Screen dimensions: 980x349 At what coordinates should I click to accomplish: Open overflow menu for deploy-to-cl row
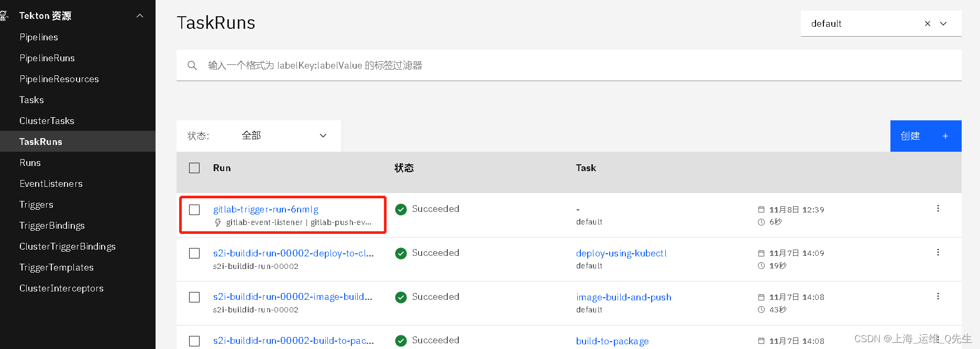click(x=938, y=252)
